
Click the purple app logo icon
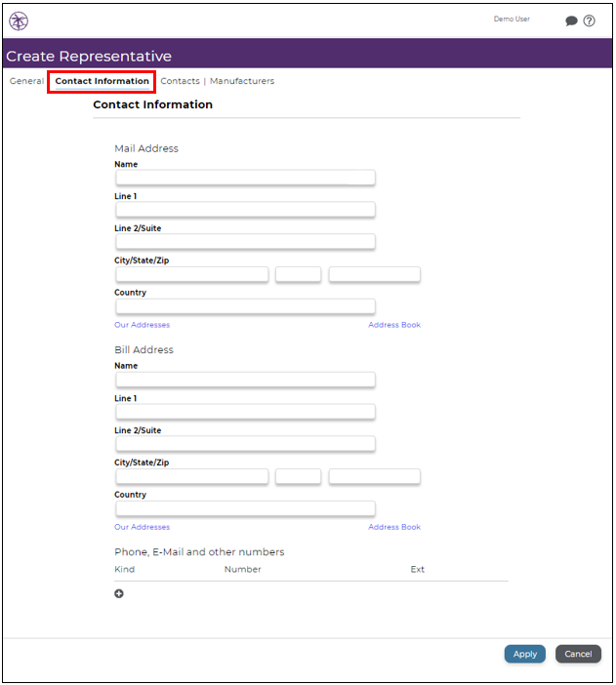19,20
